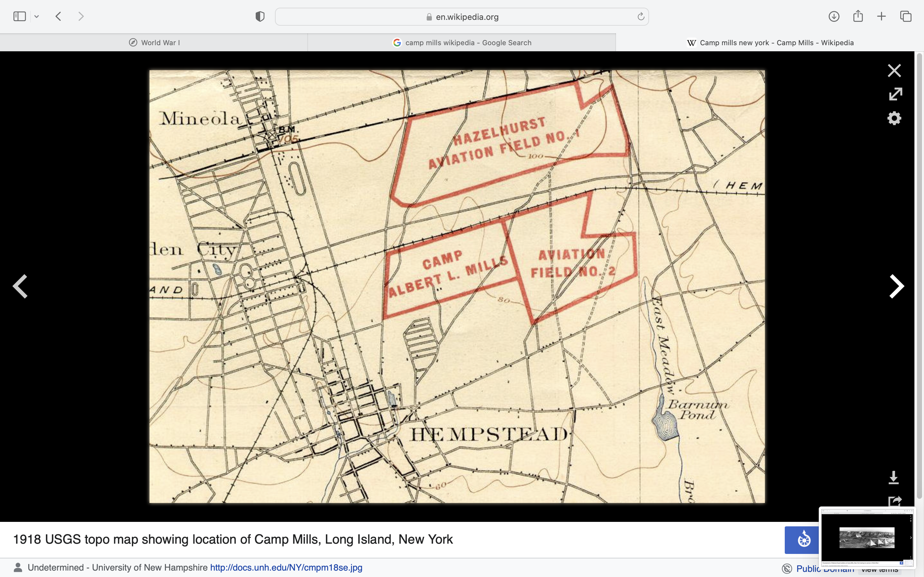The width and height of the screenshot is (924, 577).
Task: Reload the Wikipedia page
Action: (x=640, y=17)
